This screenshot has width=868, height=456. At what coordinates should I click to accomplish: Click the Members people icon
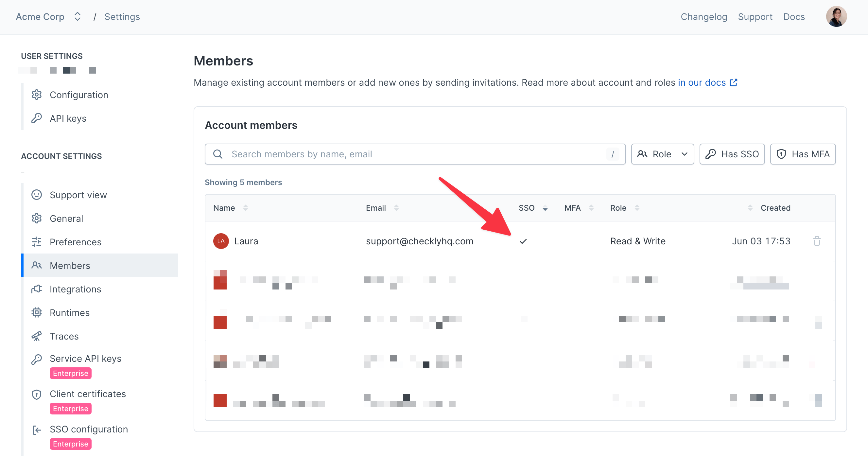pyautogui.click(x=36, y=266)
